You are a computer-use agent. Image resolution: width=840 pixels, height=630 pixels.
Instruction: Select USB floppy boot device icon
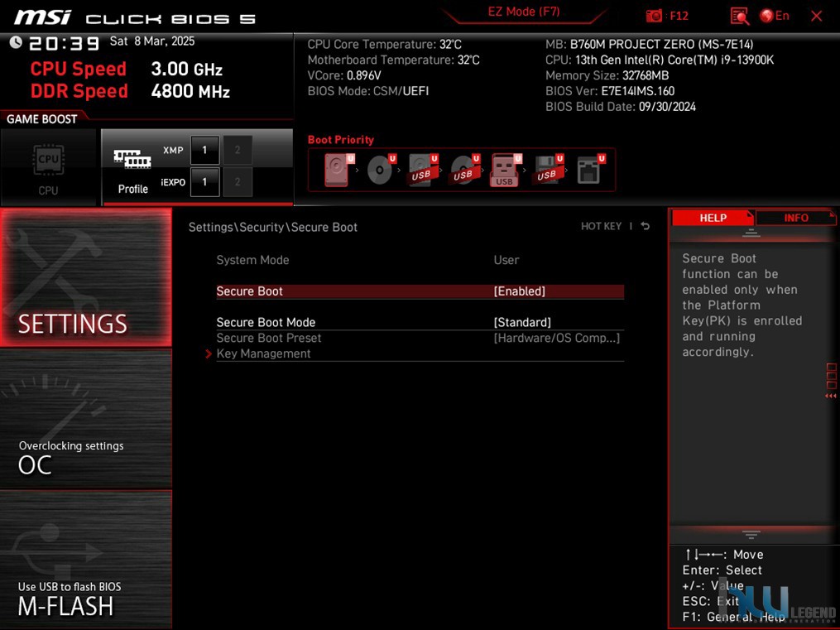(x=548, y=170)
